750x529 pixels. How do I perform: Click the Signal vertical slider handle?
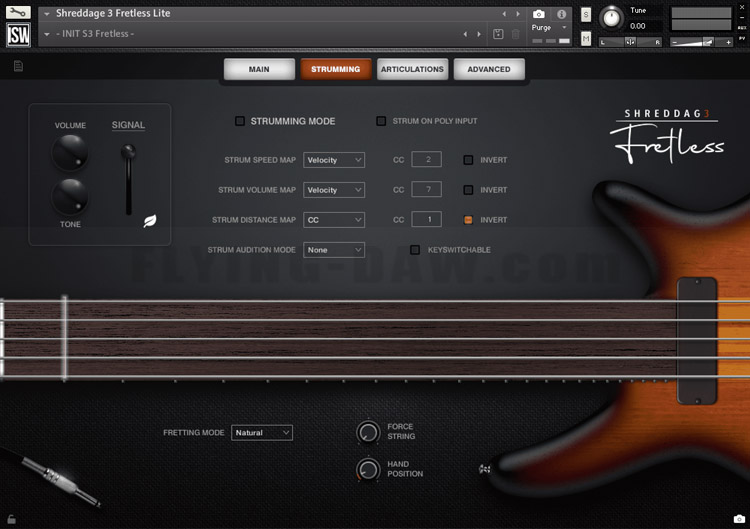click(x=128, y=152)
